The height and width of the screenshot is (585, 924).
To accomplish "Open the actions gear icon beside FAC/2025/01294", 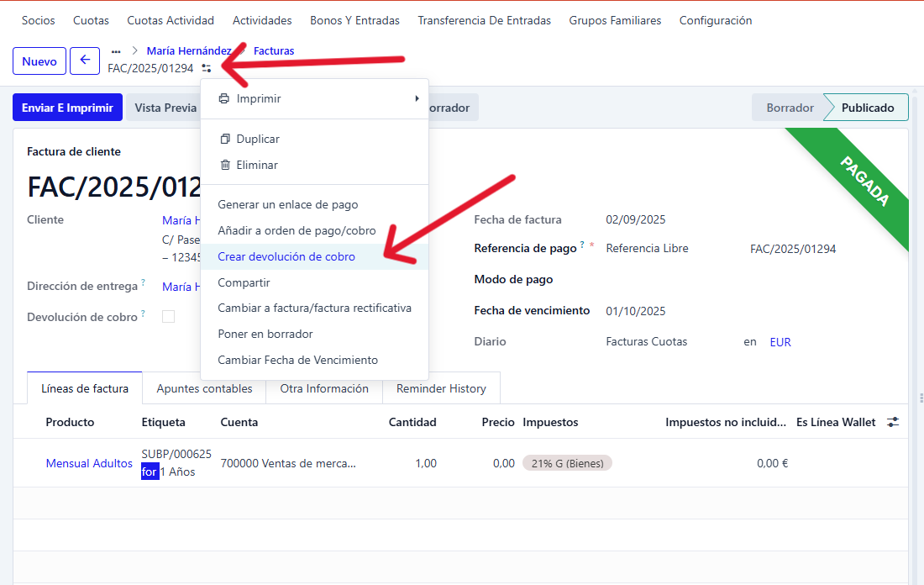I will (207, 68).
